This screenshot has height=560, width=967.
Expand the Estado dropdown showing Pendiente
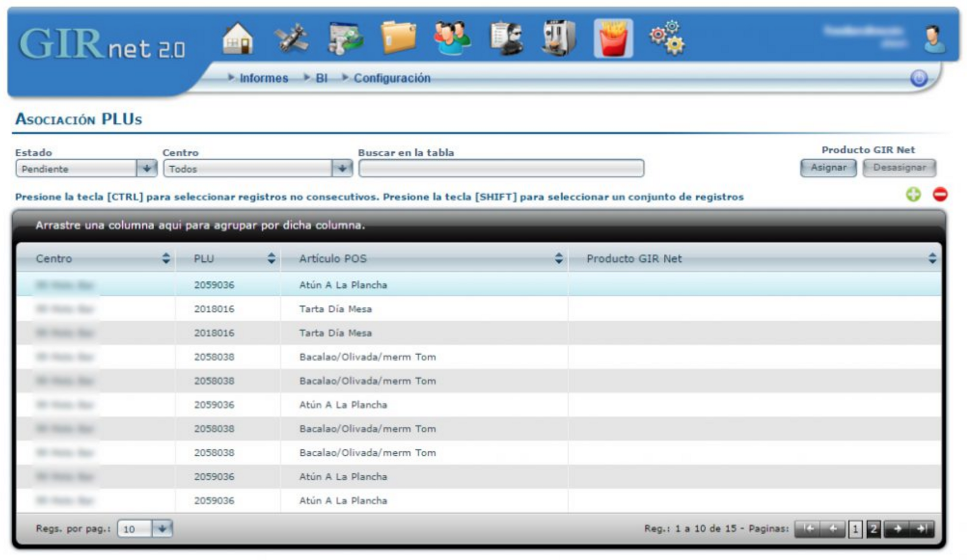[x=147, y=168]
